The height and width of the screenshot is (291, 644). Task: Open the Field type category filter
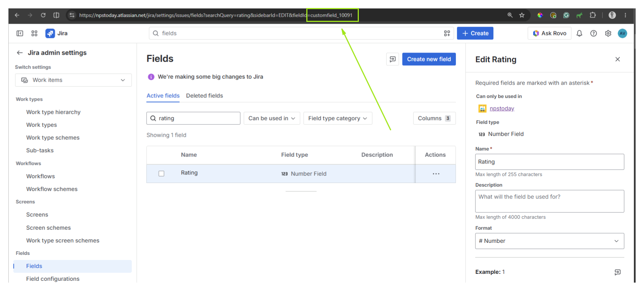click(x=338, y=118)
